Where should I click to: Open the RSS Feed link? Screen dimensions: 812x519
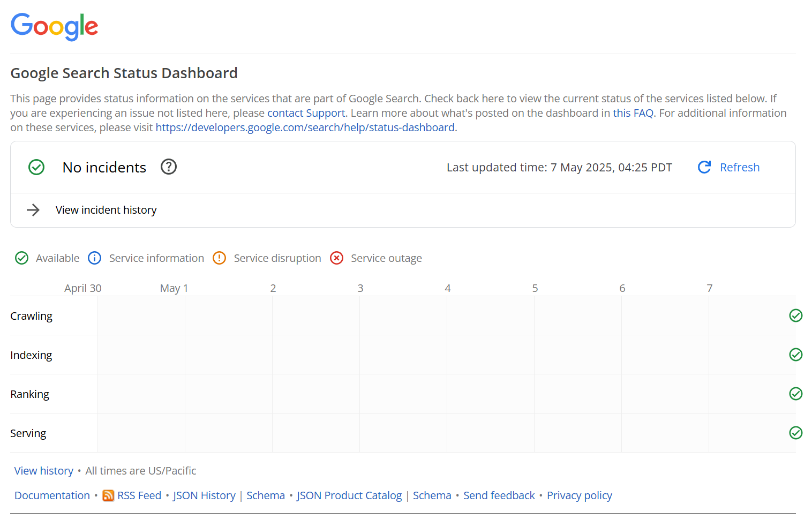pyautogui.click(x=139, y=495)
